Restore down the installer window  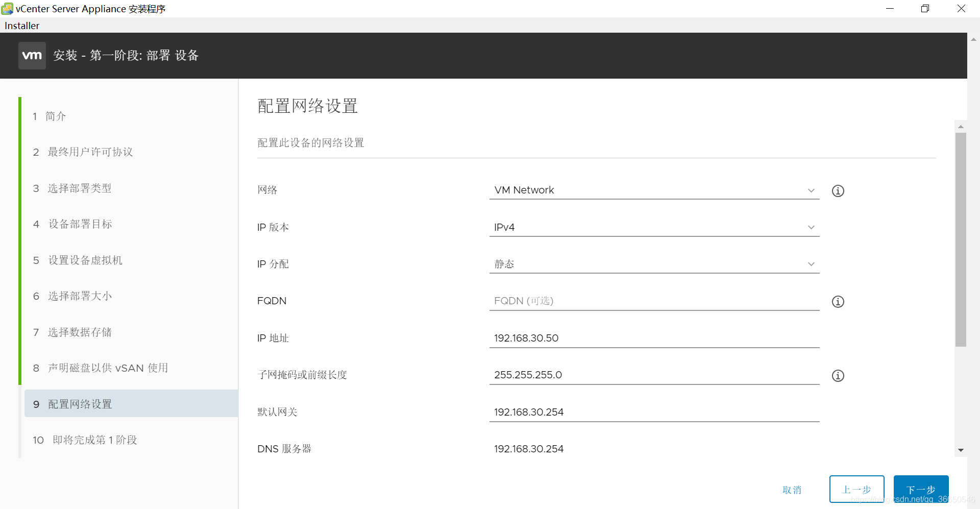click(x=925, y=9)
